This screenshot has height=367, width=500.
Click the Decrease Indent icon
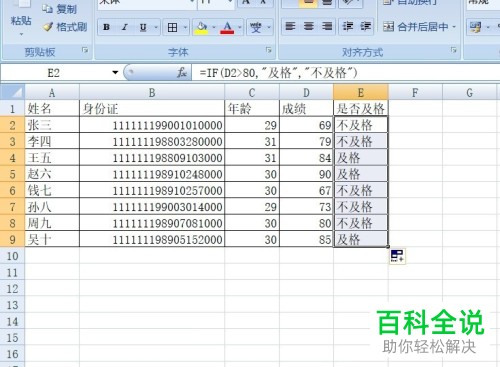[x=348, y=26]
